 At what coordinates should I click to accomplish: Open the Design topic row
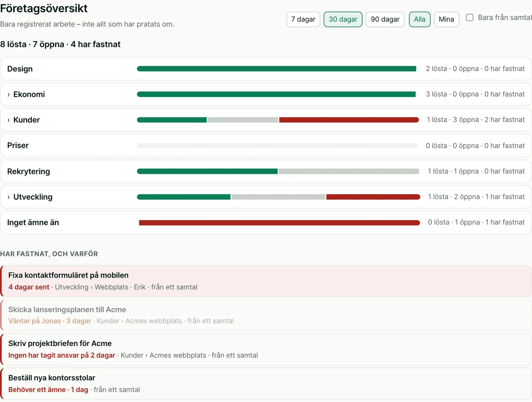[x=266, y=69]
